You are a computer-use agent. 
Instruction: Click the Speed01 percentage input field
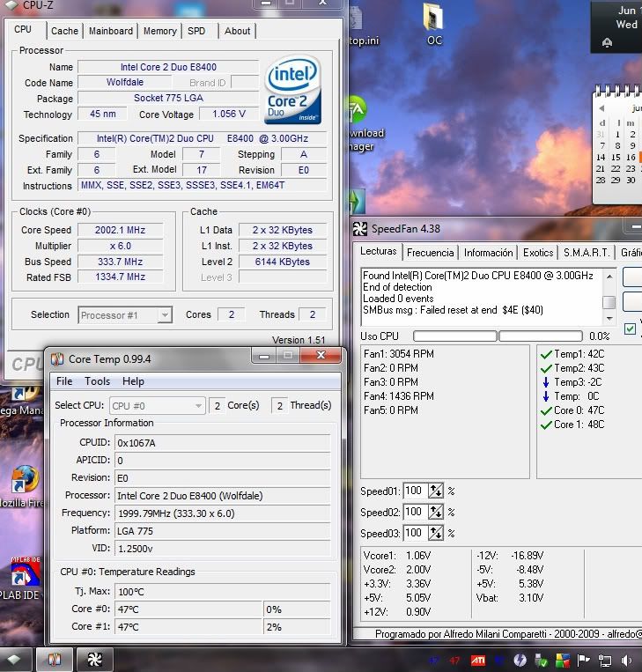(416, 491)
